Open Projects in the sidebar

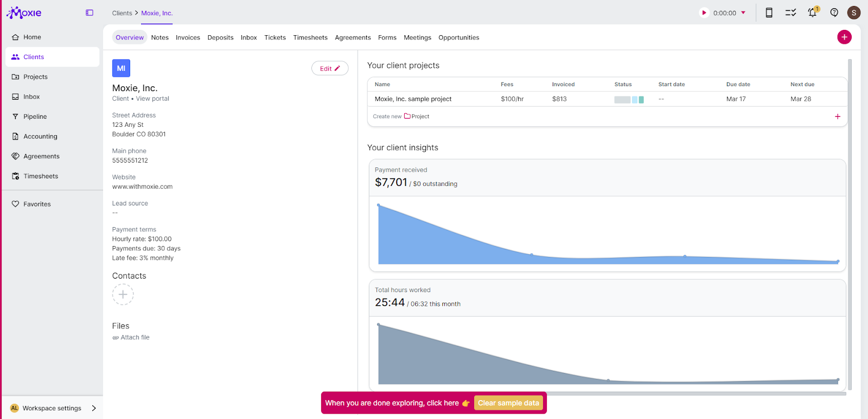(52, 77)
